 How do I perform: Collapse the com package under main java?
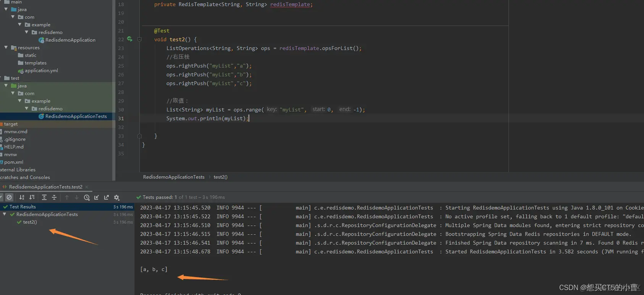(x=13, y=17)
